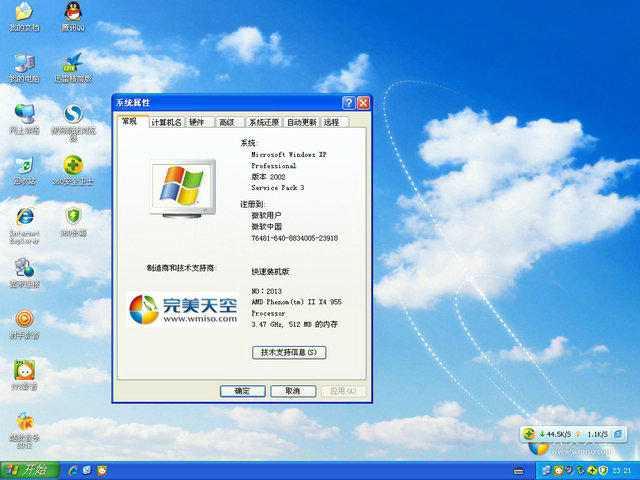Click the 技术支持信息(S) button
Image resolution: width=640 pixels, height=480 pixels.
point(289,352)
